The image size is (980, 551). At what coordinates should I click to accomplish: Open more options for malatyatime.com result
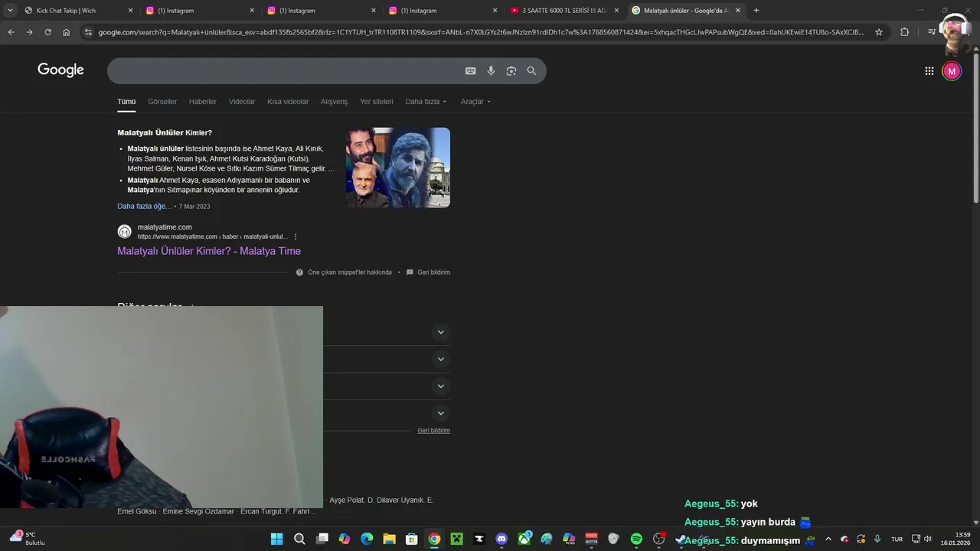[x=296, y=237]
